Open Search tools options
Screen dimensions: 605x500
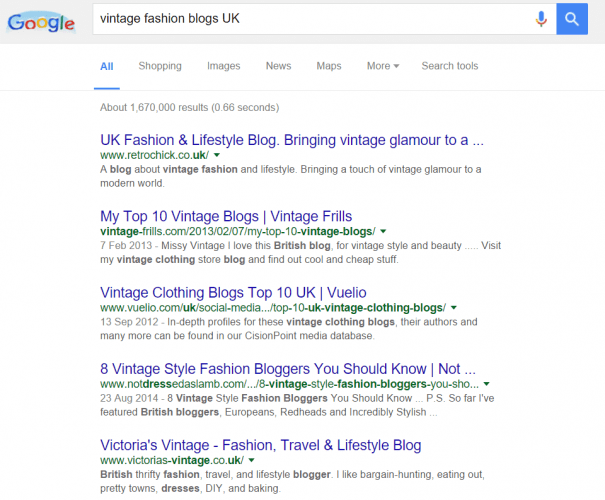[x=450, y=66]
